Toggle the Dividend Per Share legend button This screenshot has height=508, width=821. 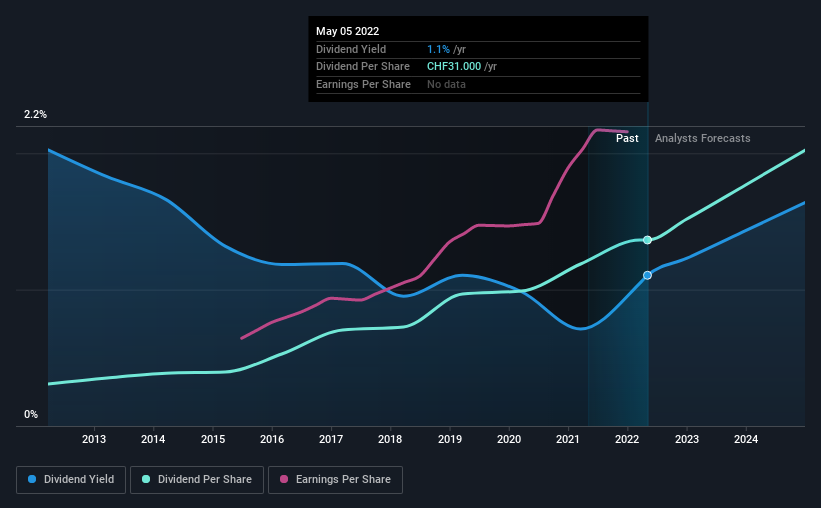click(x=197, y=480)
